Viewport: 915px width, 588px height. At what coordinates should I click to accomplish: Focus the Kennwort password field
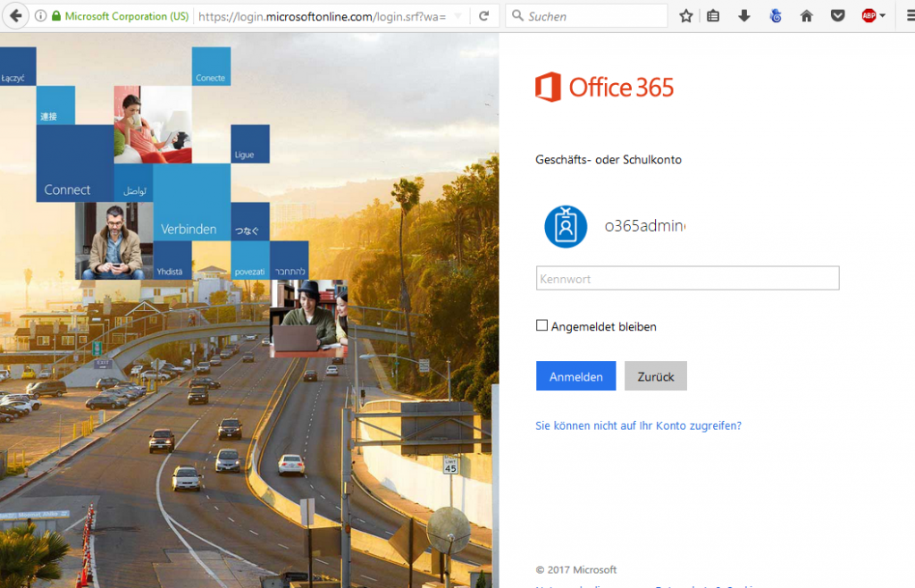pos(686,278)
